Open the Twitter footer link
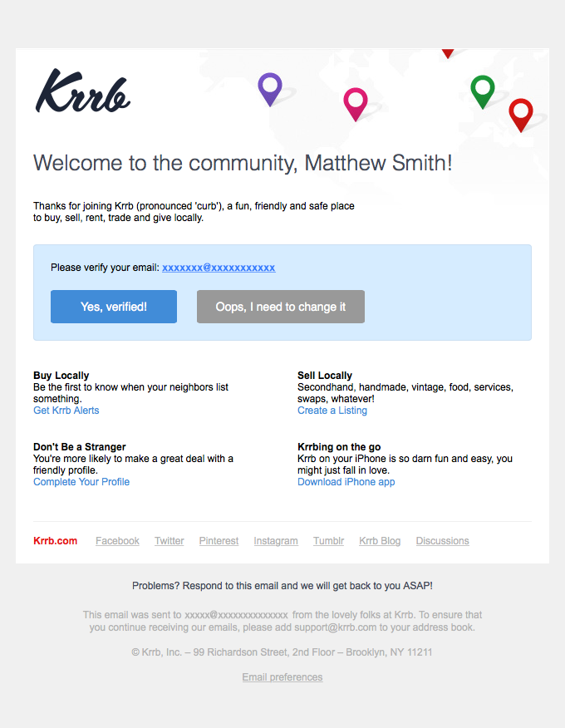565x728 pixels. coord(169,541)
